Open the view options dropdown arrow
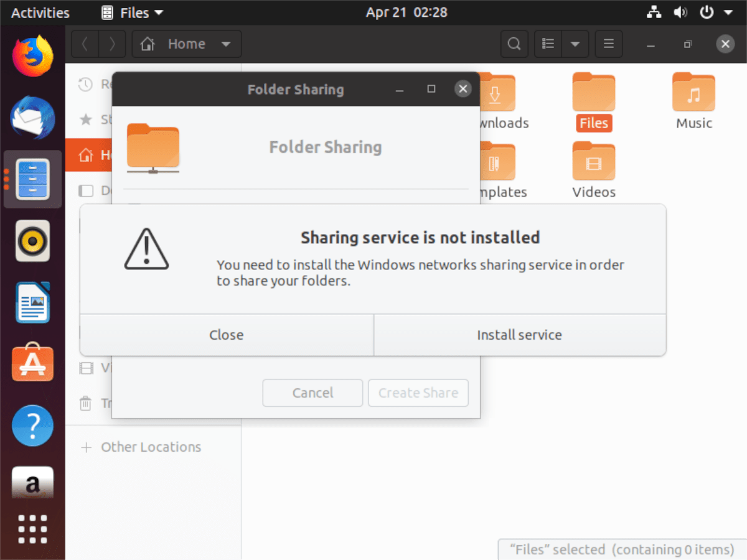The image size is (747, 560). pyautogui.click(x=576, y=44)
